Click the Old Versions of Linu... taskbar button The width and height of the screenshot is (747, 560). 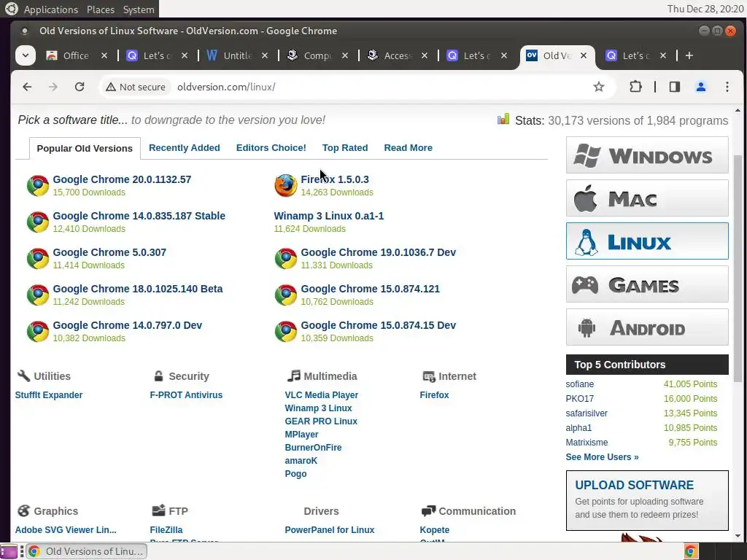(86, 551)
